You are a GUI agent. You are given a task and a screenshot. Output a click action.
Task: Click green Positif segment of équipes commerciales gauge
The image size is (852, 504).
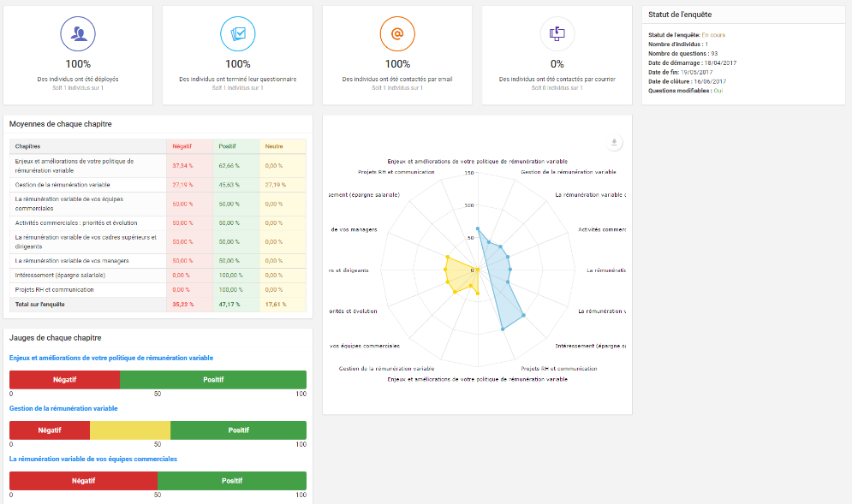232,480
